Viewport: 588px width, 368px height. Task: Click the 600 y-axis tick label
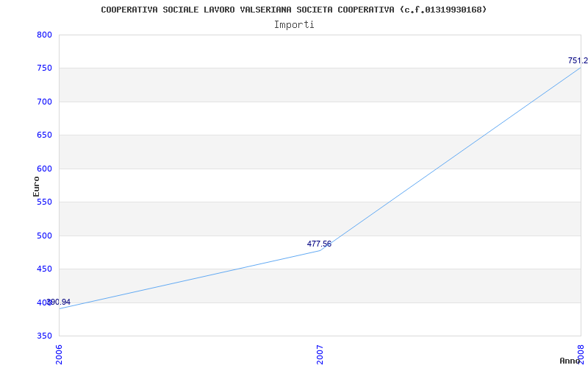click(44, 169)
